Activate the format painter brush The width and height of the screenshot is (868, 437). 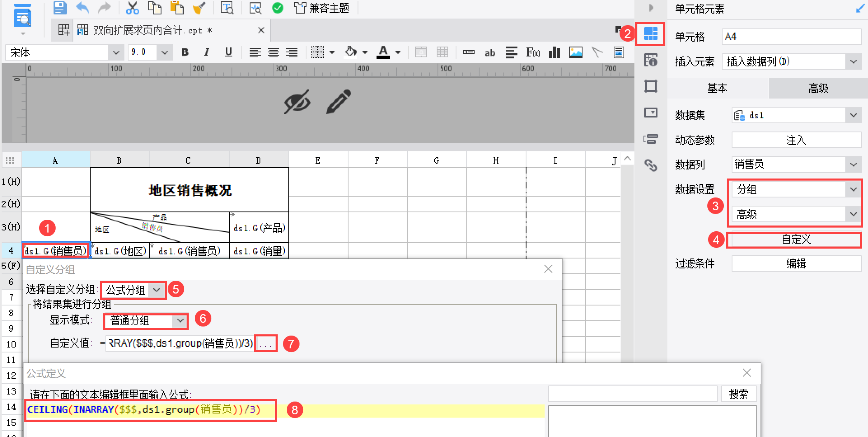click(199, 8)
